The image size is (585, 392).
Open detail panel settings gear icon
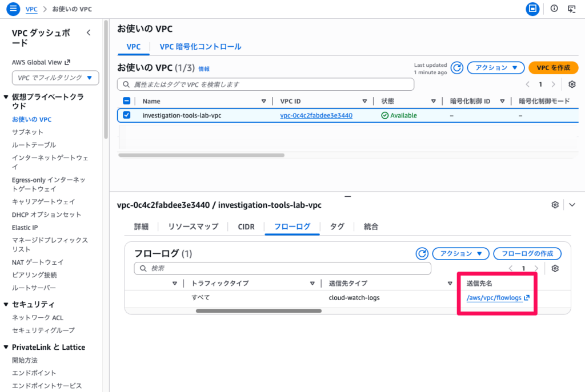click(555, 205)
